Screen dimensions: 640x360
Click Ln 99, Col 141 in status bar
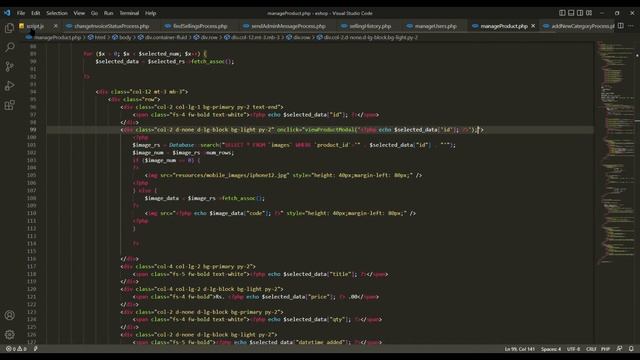pyautogui.click(x=520, y=349)
